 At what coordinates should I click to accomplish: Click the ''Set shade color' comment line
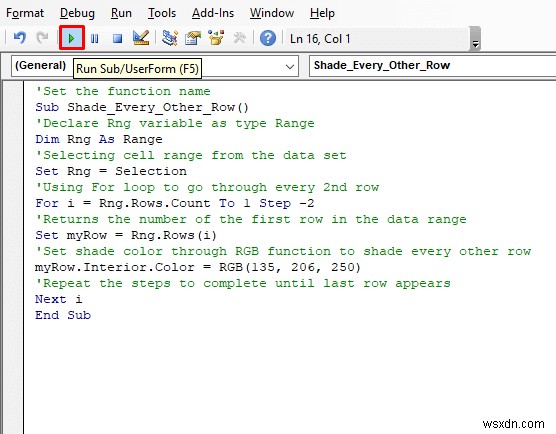[283, 251]
